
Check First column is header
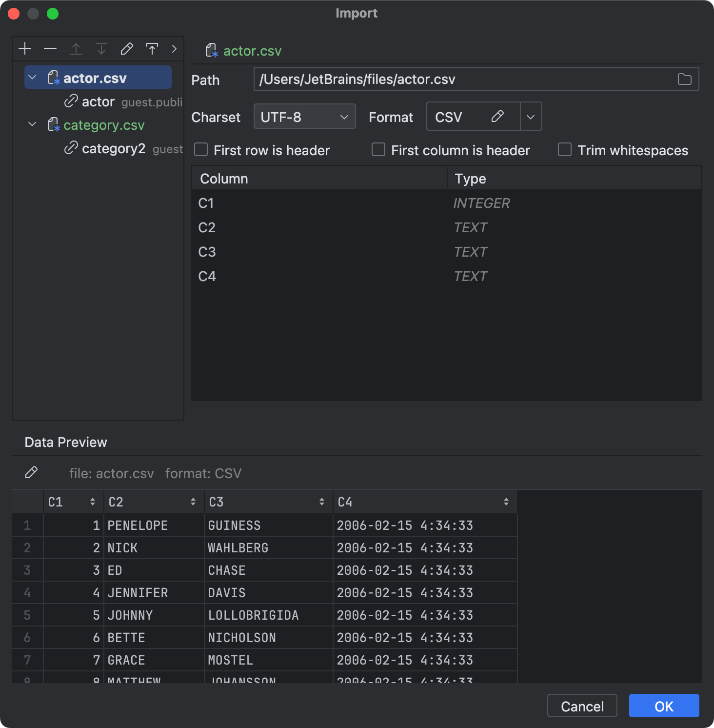pos(378,150)
